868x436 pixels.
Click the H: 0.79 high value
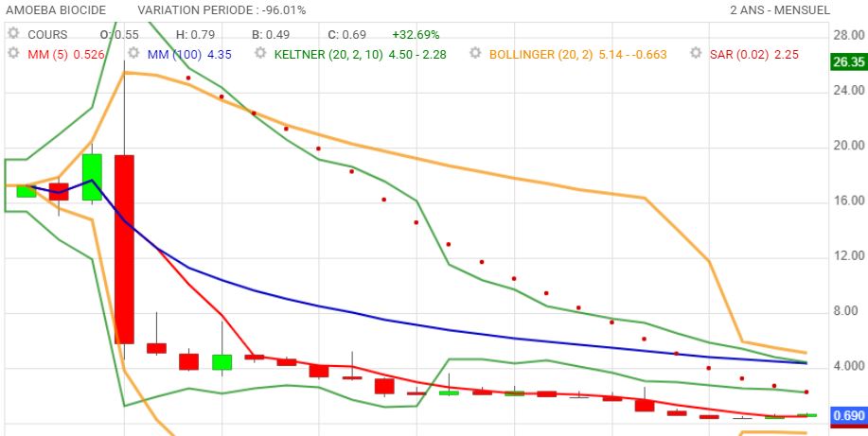[195, 35]
